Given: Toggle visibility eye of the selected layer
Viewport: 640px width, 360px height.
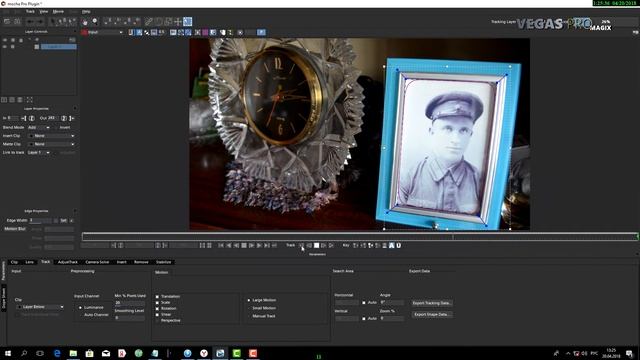Looking at the screenshot, I should [5, 47].
